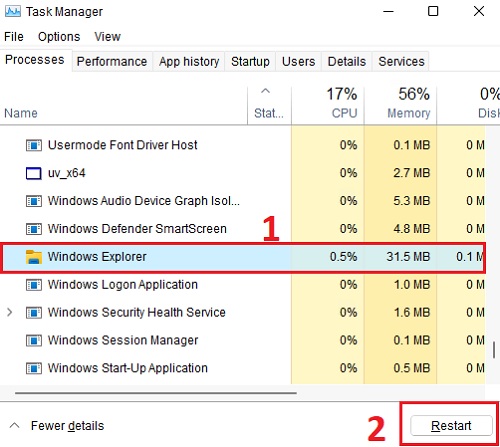Click the Usermode Font Driver Host icon

(x=34, y=145)
